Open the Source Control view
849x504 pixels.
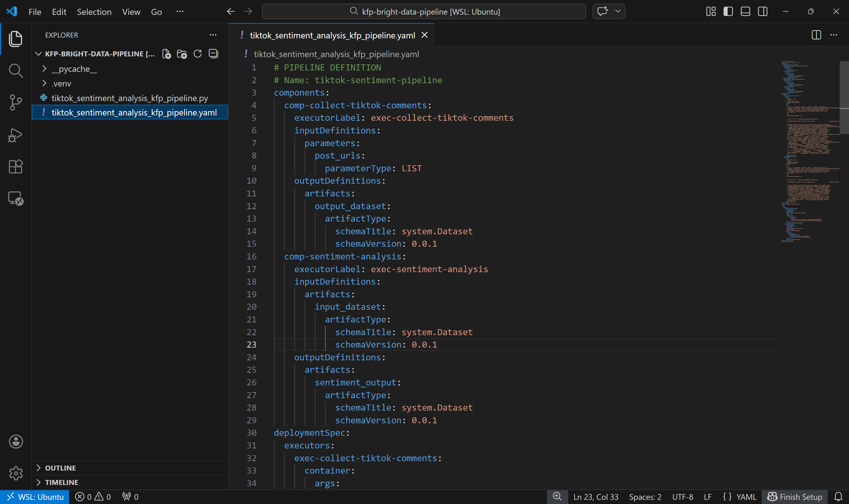15,102
